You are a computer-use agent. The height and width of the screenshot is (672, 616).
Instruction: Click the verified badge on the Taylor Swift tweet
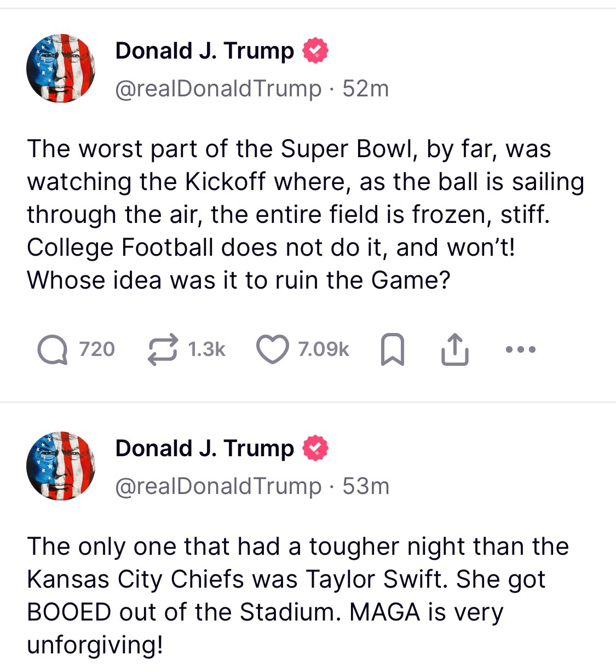[315, 448]
